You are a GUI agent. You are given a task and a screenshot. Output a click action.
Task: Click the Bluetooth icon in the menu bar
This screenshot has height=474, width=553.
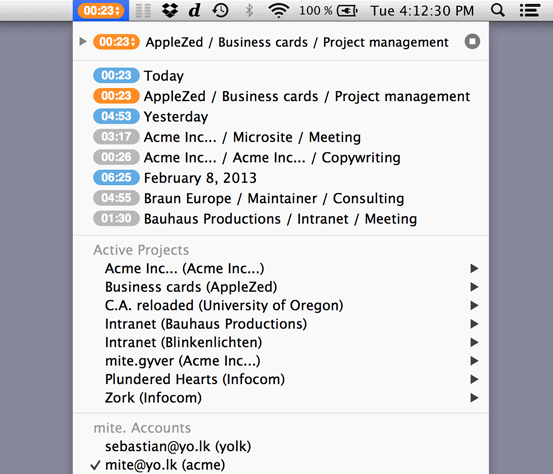(249, 10)
